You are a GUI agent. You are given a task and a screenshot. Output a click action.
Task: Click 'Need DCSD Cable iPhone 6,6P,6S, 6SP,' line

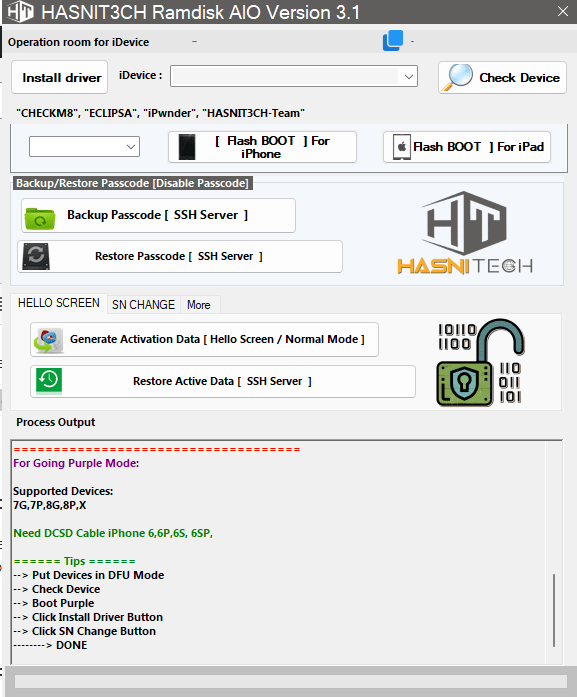[x=113, y=533]
